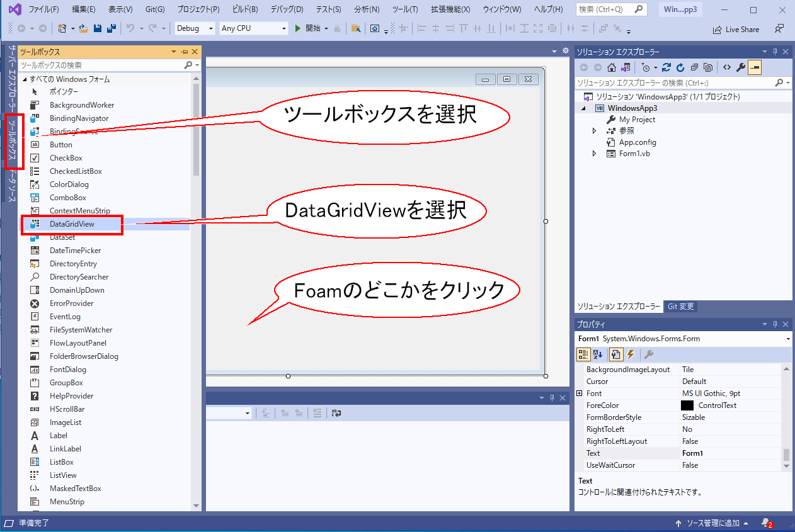Click the Live Share button
Image resolution: width=795 pixels, height=532 pixels.
(x=736, y=30)
